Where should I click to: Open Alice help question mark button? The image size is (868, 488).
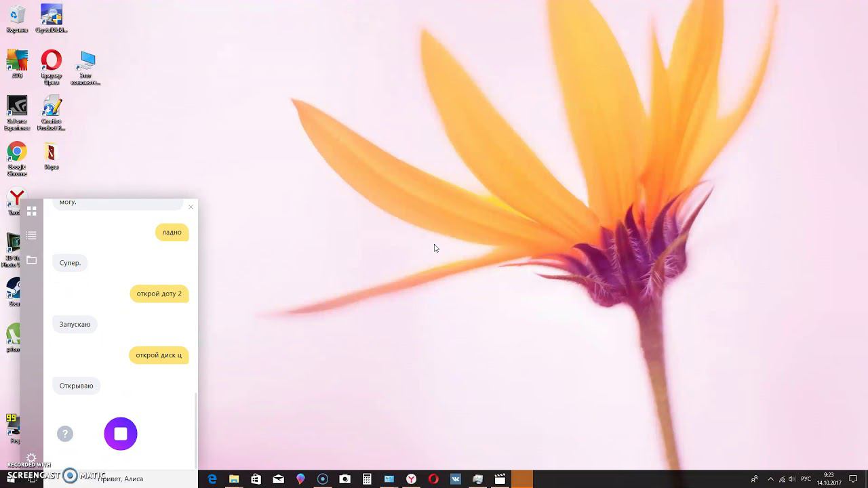coord(65,434)
